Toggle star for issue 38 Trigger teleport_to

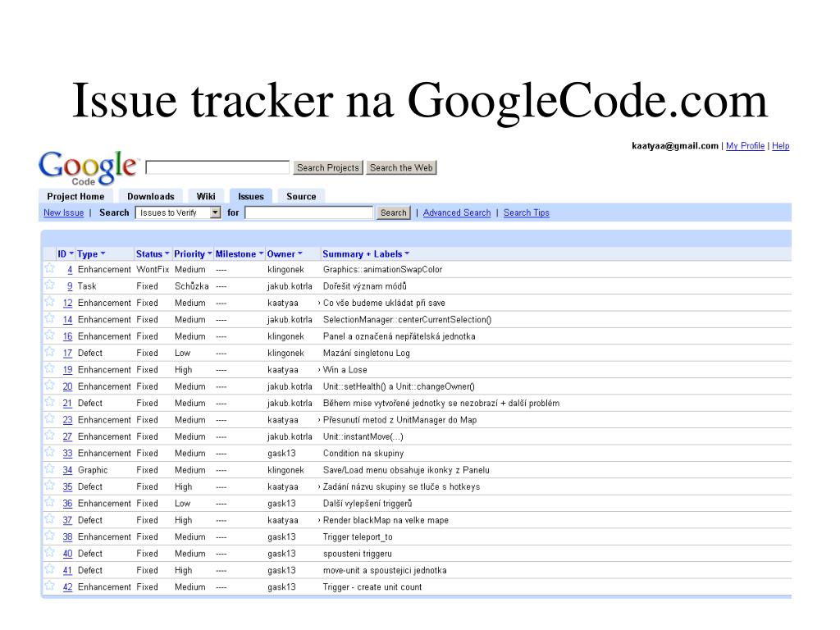pyautogui.click(x=50, y=536)
